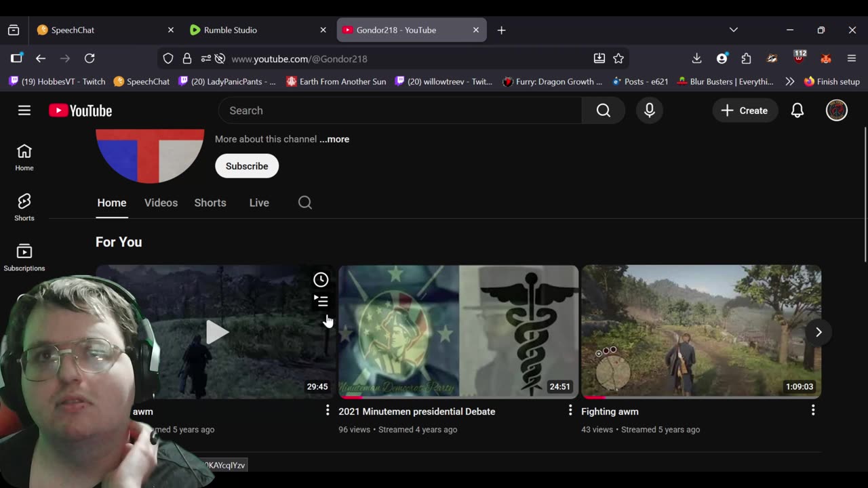Bookmark this page with the star
This screenshot has width=868, height=488.
pyautogui.click(x=618, y=59)
